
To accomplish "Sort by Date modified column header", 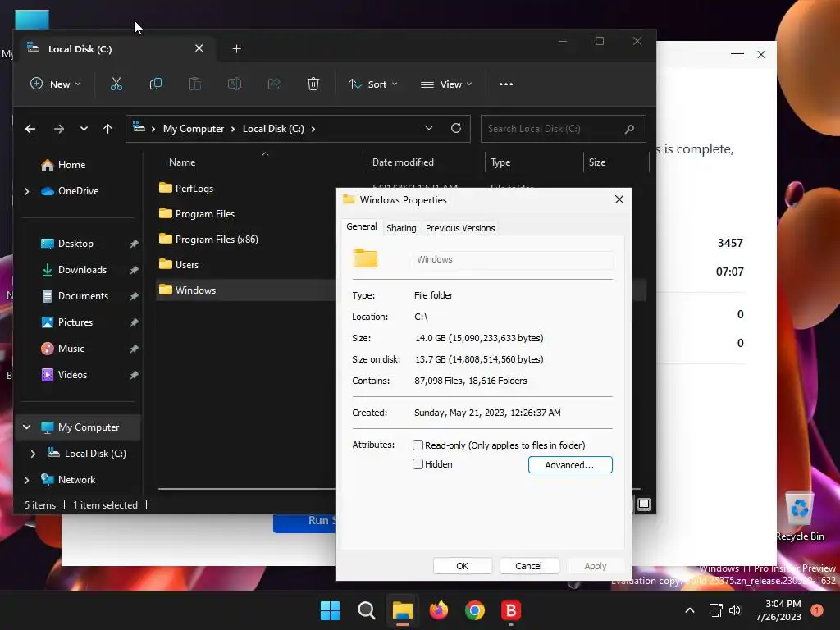I will pos(425,162).
